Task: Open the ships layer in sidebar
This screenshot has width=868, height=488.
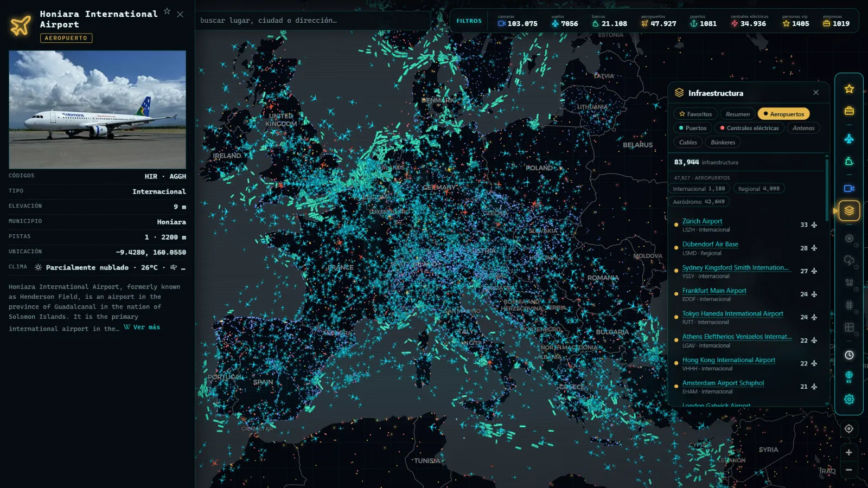Action: (849, 161)
